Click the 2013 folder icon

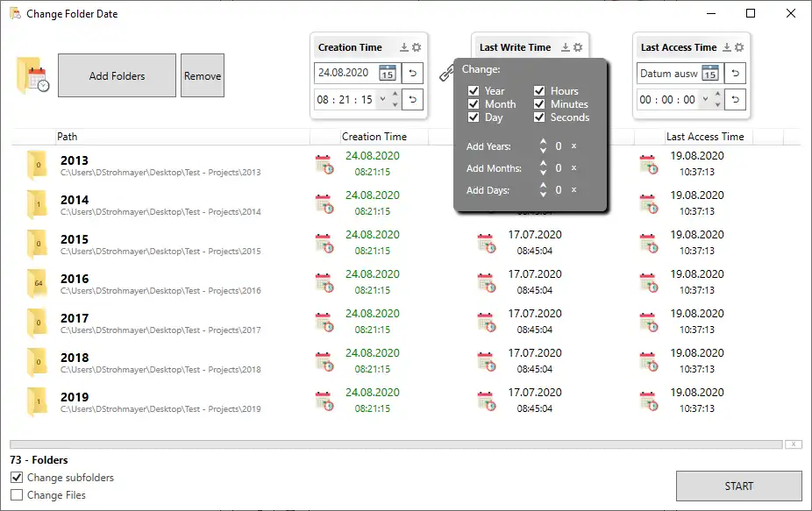point(38,165)
